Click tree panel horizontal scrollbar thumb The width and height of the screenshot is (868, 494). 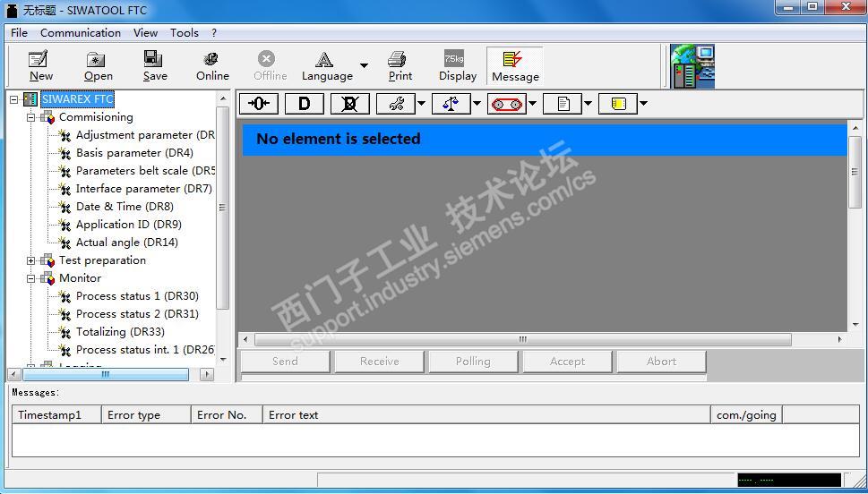105,374
